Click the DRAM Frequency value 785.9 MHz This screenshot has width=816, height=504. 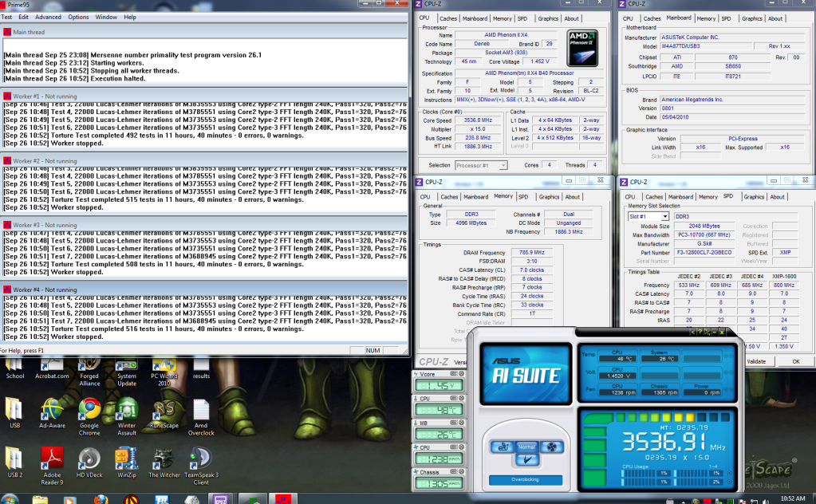pos(532,253)
